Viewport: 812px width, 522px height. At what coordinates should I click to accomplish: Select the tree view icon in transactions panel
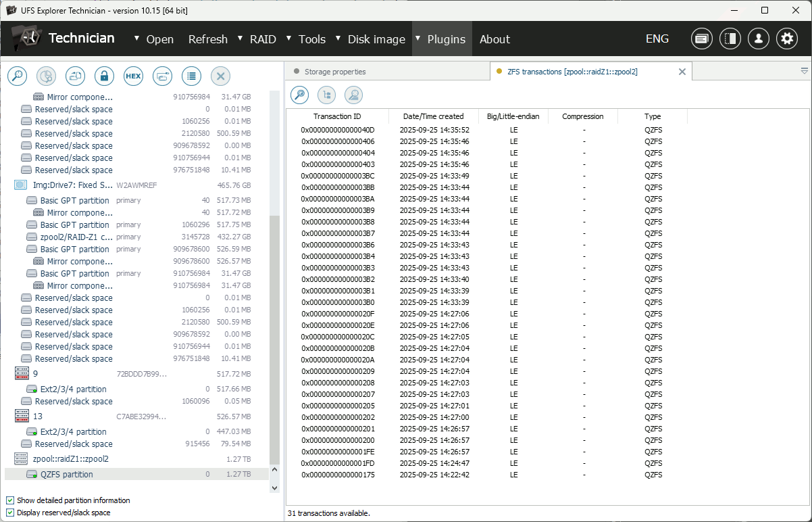click(x=326, y=95)
